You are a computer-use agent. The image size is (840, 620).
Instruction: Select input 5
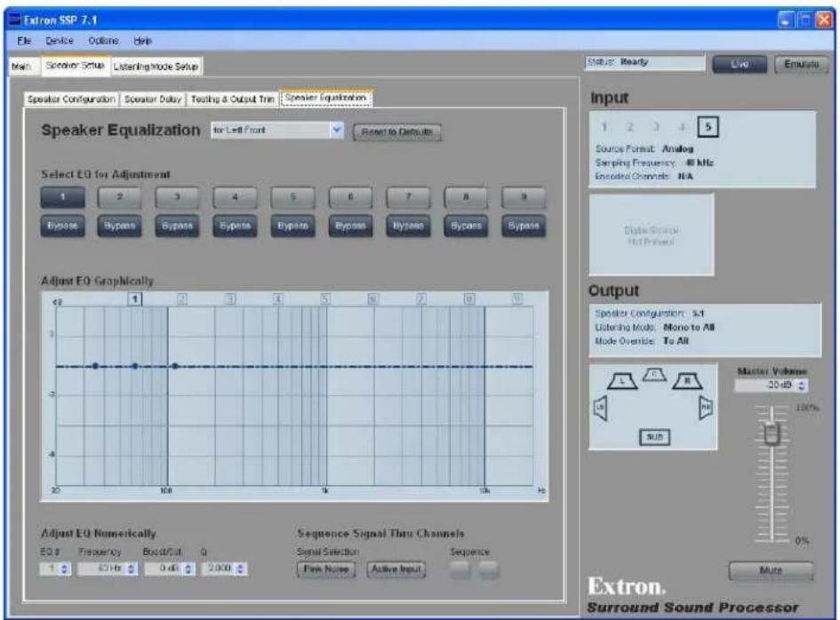(x=708, y=127)
